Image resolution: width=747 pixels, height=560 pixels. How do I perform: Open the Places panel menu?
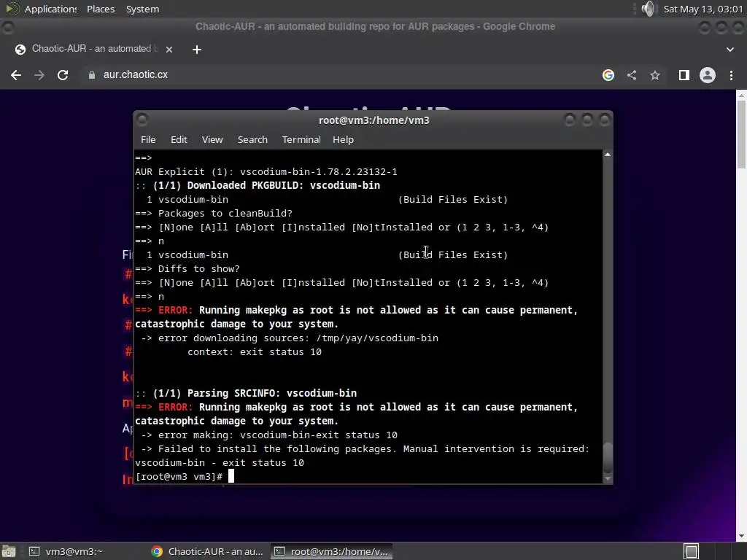pos(101,9)
